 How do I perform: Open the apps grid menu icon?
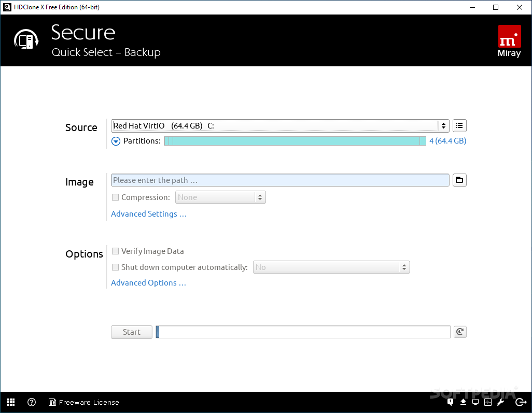pos(11,402)
